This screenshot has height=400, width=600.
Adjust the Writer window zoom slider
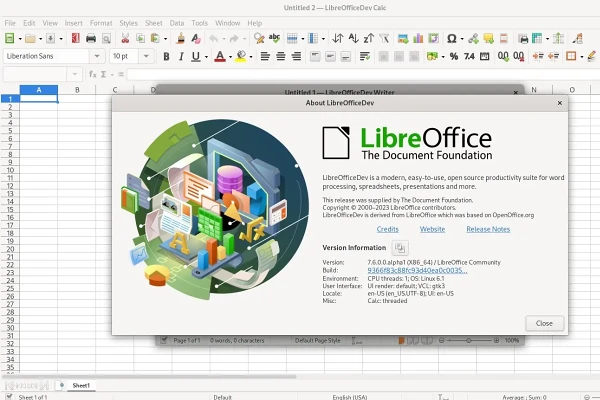click(469, 340)
